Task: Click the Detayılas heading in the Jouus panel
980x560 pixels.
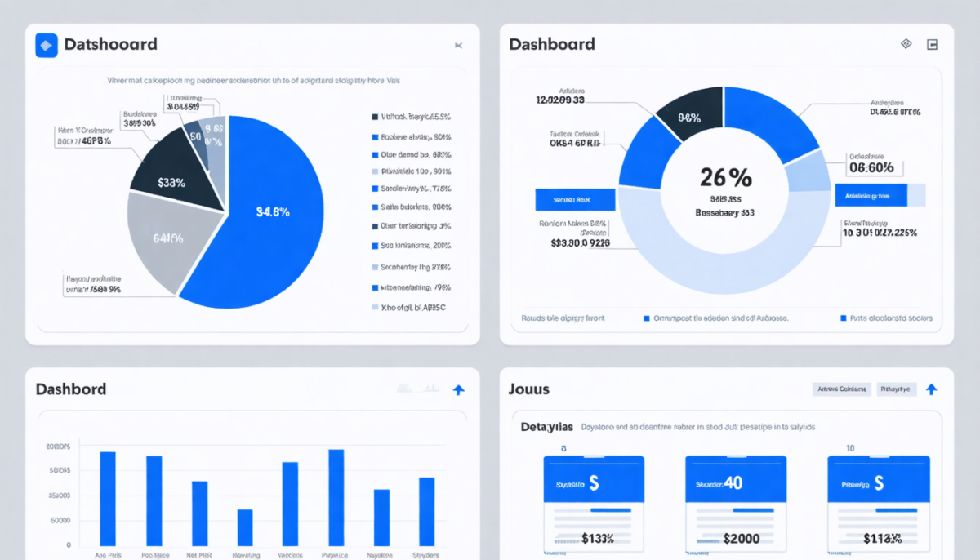Action: tap(546, 427)
